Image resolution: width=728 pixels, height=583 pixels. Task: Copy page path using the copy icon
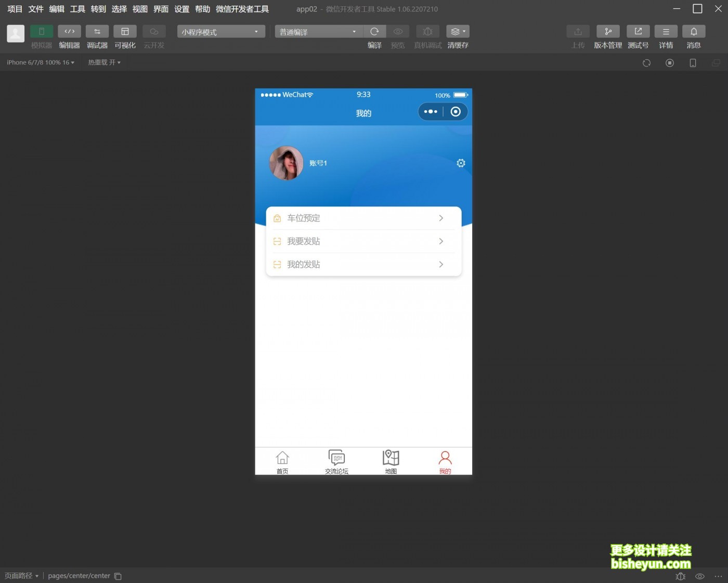point(118,576)
